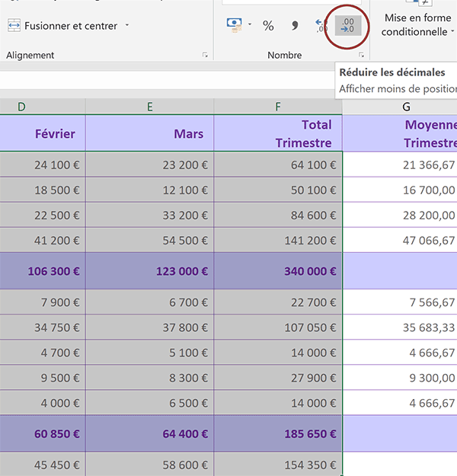Open the Nombre group dialog launcher
The image size is (457, 476).
pyautogui.click(x=361, y=55)
